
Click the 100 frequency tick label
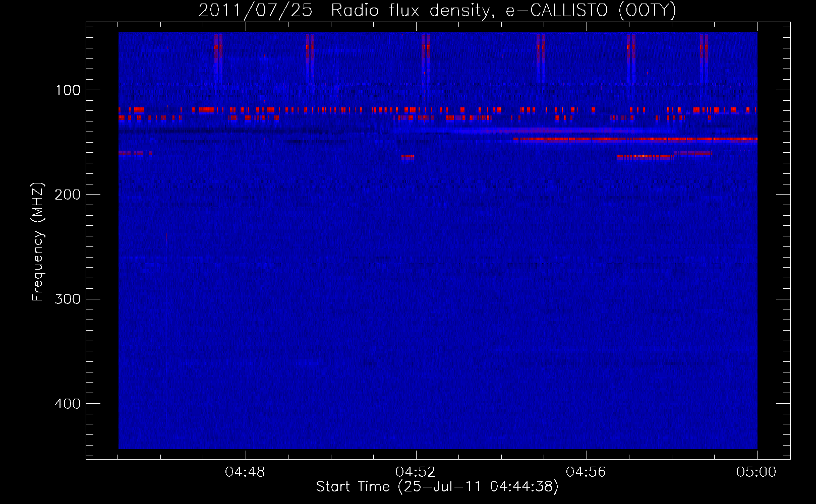pos(68,90)
